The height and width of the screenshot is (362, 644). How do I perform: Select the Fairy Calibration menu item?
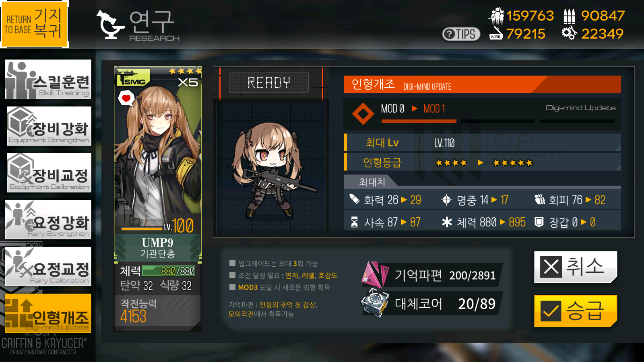tap(48, 266)
